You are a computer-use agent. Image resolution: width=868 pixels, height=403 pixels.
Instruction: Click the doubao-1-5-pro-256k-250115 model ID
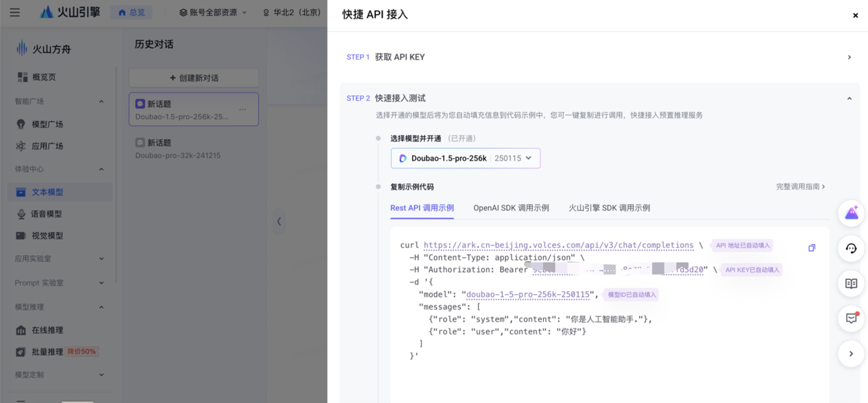[x=528, y=295]
